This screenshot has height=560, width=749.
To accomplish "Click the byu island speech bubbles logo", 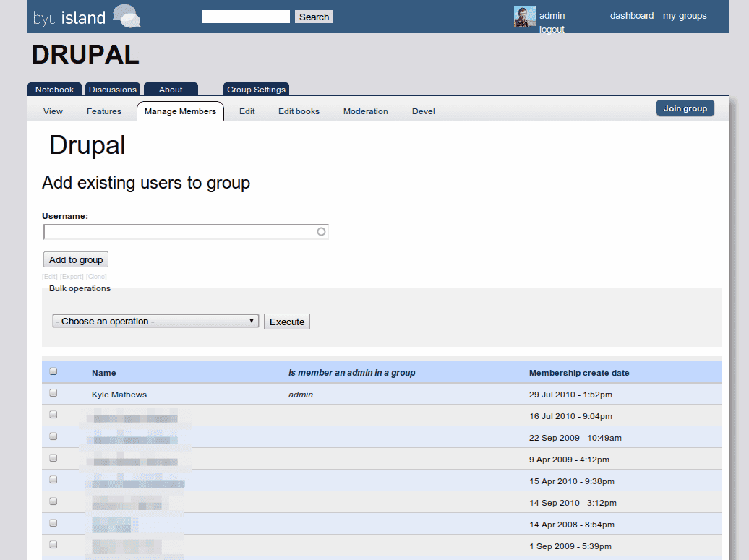I will pyautogui.click(x=127, y=16).
